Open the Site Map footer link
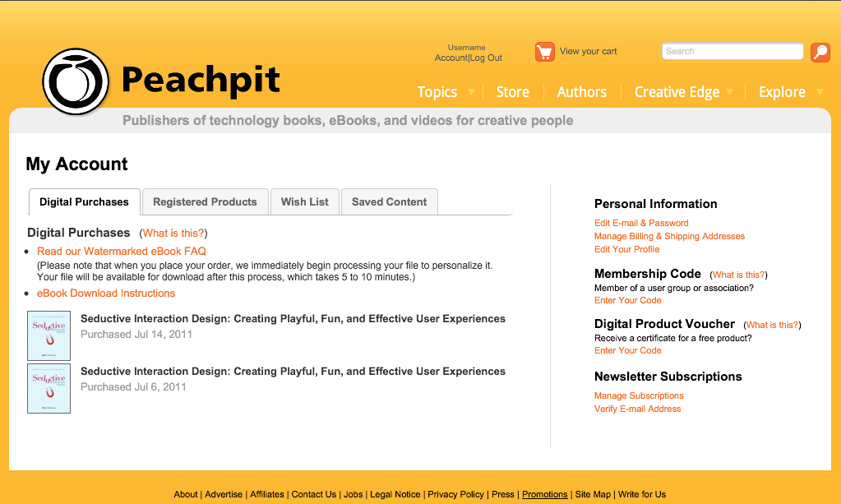This screenshot has height=504, width=841. click(x=593, y=494)
